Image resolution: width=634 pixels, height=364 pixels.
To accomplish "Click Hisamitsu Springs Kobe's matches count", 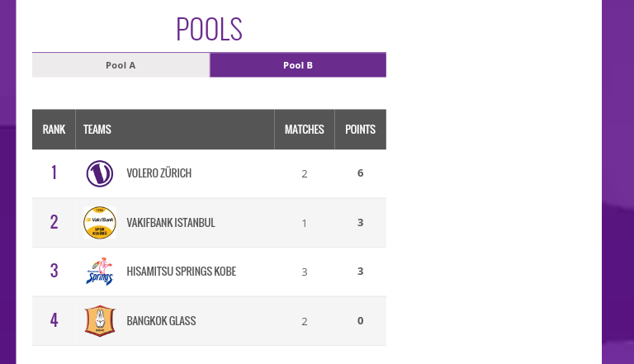I will coord(305,272).
